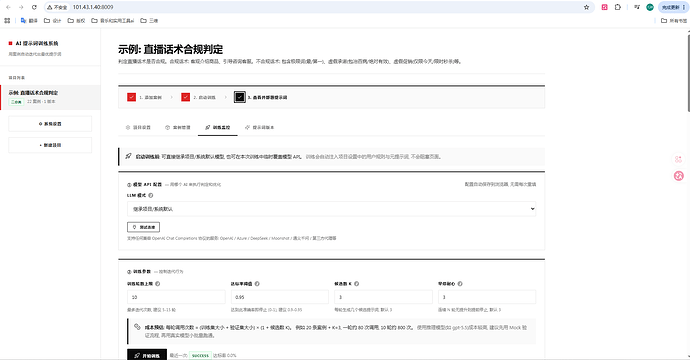
Task: Switch to the 训练监控 tab
Action: (217, 127)
